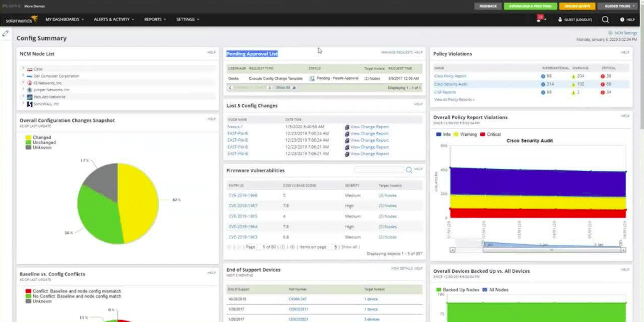Open the C9300-24T part number link
Screen dimensions: 644x322
[x=297, y=299]
